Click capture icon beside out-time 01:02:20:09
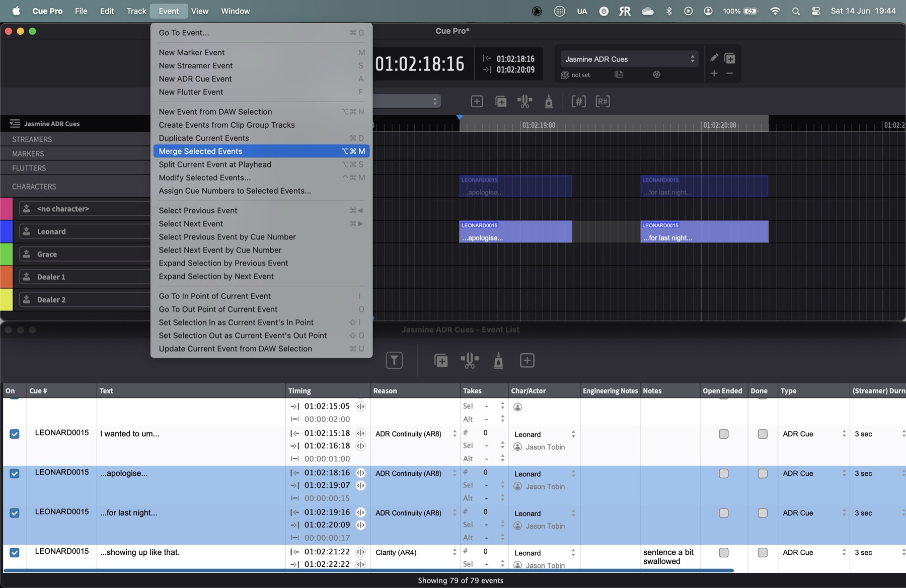906x588 pixels. point(360,525)
